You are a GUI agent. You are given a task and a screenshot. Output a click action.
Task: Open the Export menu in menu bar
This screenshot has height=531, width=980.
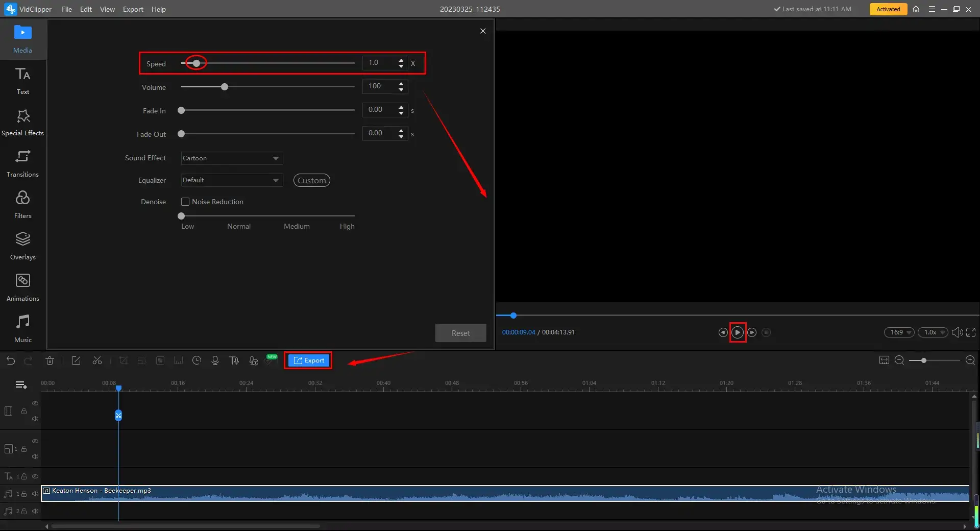(133, 9)
